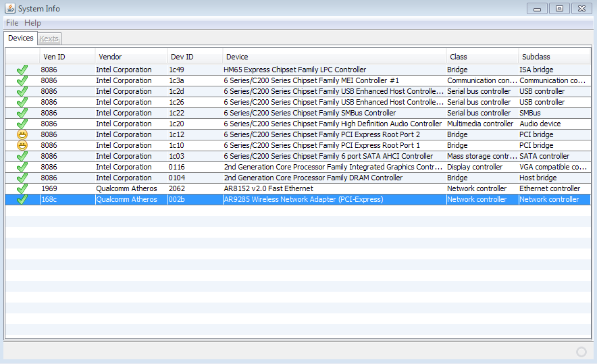The width and height of the screenshot is (597, 364).
Task: Sort by the Class column header
Action: pos(482,57)
